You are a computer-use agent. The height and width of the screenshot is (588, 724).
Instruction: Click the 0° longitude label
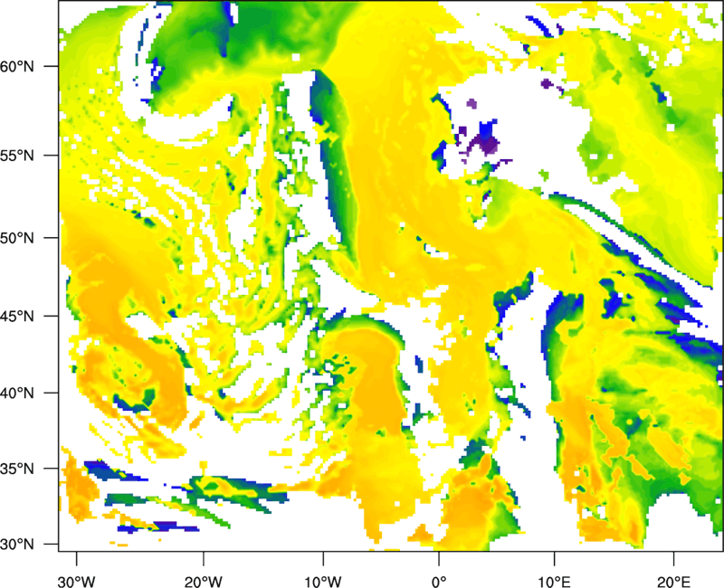click(439, 582)
